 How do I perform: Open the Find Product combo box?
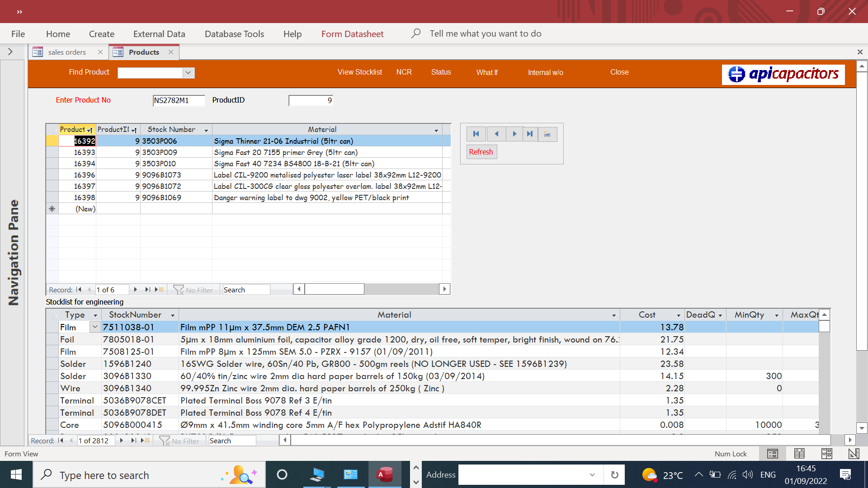pos(188,73)
